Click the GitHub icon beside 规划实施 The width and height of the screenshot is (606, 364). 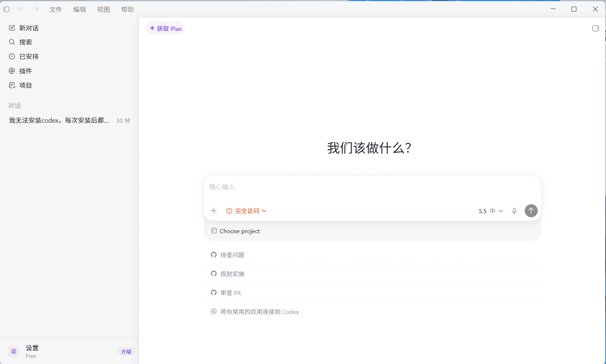(x=214, y=274)
